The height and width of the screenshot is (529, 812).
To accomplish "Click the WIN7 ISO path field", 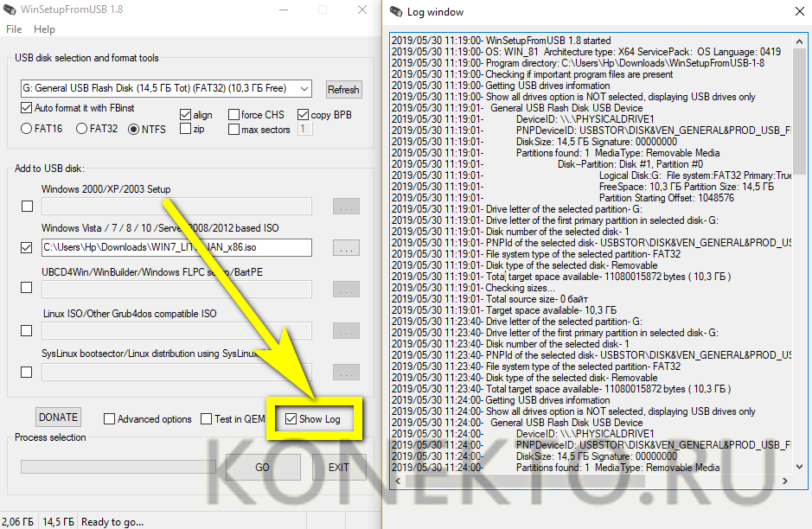I will pyautogui.click(x=176, y=247).
